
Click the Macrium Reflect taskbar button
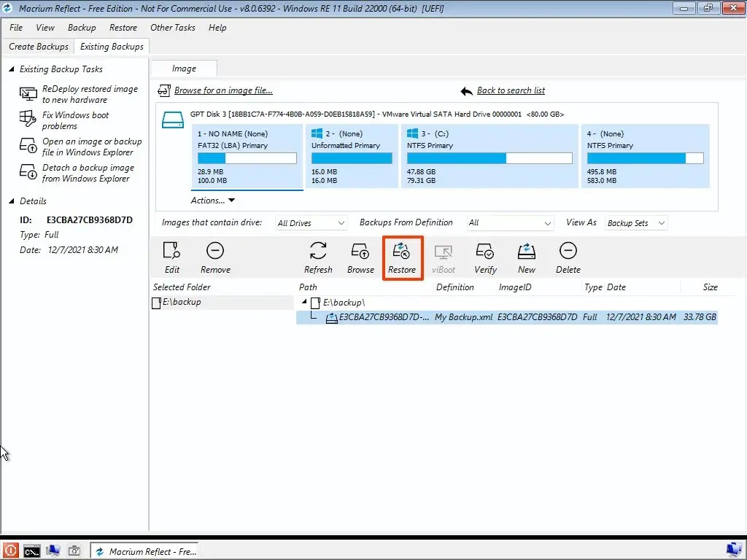(144, 551)
